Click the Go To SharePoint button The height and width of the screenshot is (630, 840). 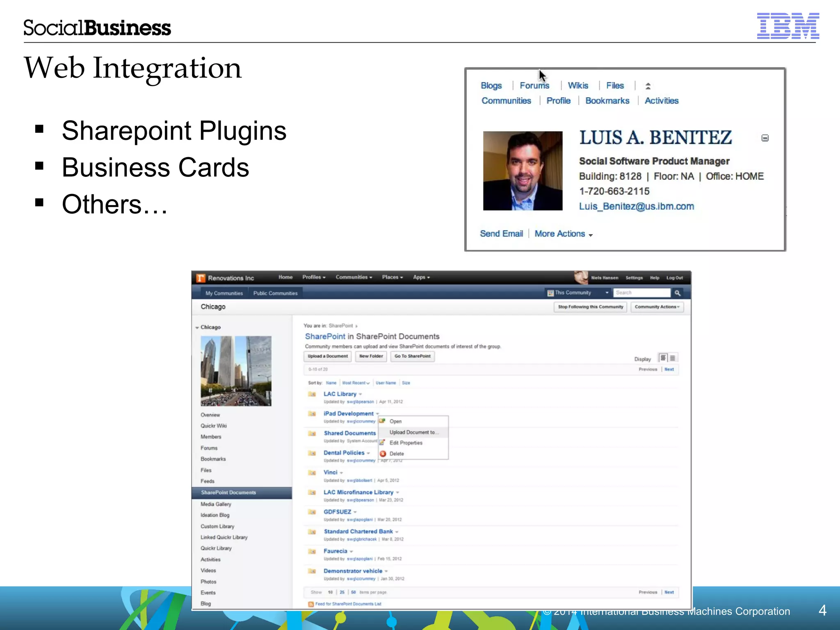pyautogui.click(x=413, y=356)
